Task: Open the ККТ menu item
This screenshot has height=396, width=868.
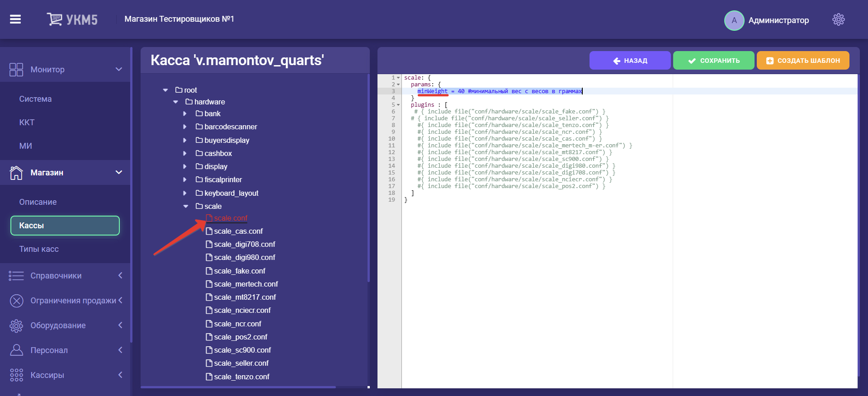Action: point(27,123)
